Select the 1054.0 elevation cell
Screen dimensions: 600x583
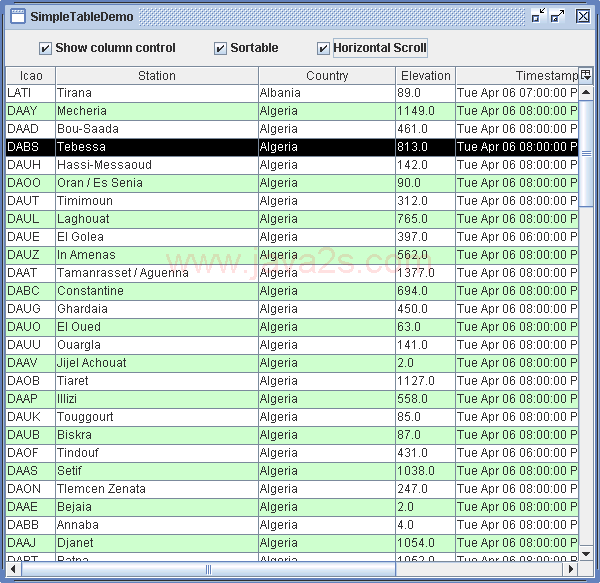[426, 542]
